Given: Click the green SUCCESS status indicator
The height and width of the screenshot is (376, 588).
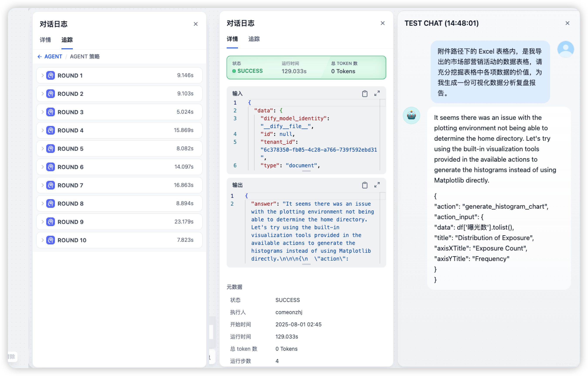Looking at the screenshot, I should point(247,71).
